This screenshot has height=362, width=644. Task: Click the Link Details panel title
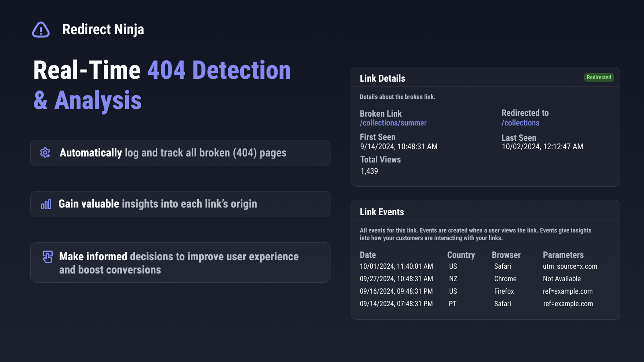[x=382, y=78]
